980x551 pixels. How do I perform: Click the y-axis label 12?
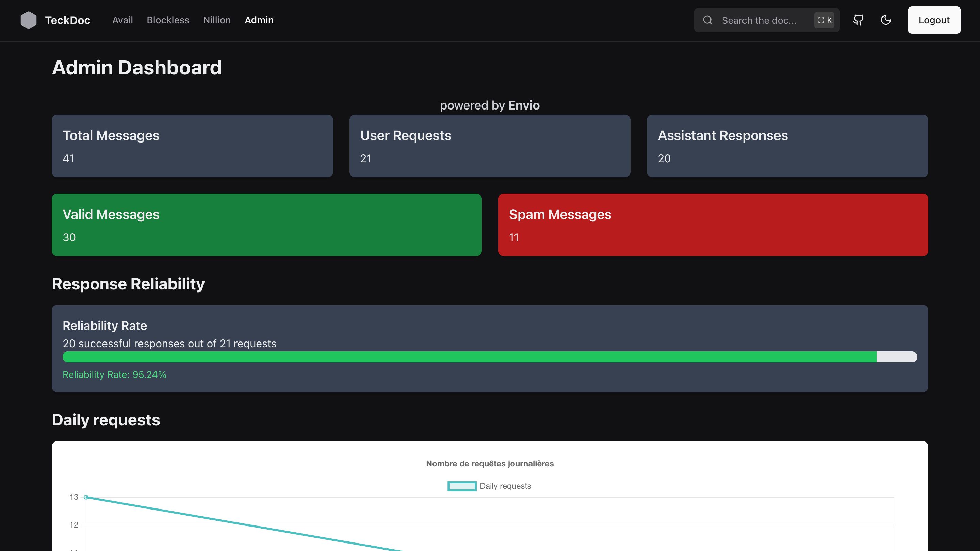click(x=74, y=525)
